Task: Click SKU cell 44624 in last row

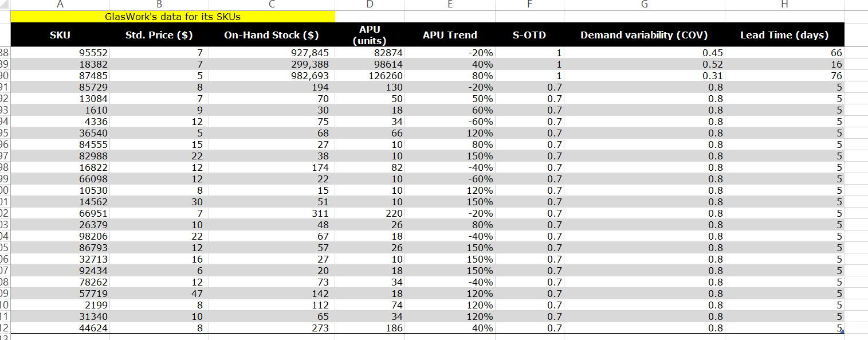Action: pyautogui.click(x=60, y=328)
